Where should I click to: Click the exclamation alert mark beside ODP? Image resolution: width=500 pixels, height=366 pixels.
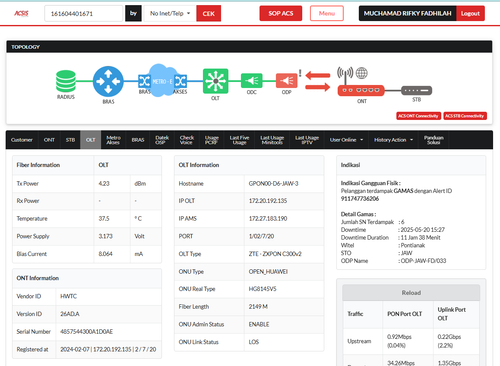click(x=300, y=73)
